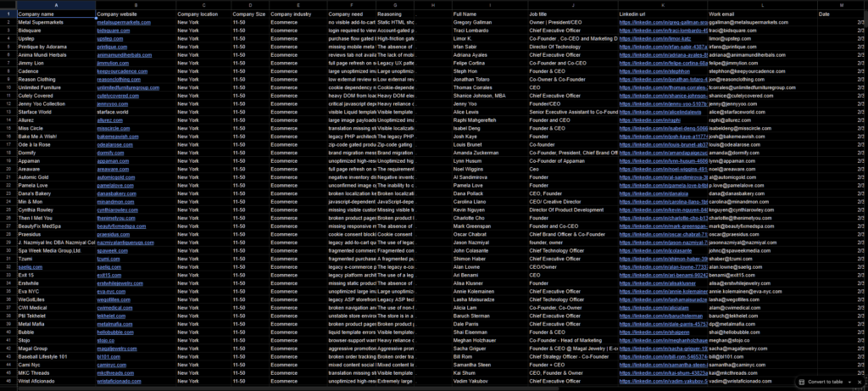Select the 'Amanda Zuckerman' name cell

coord(490,153)
